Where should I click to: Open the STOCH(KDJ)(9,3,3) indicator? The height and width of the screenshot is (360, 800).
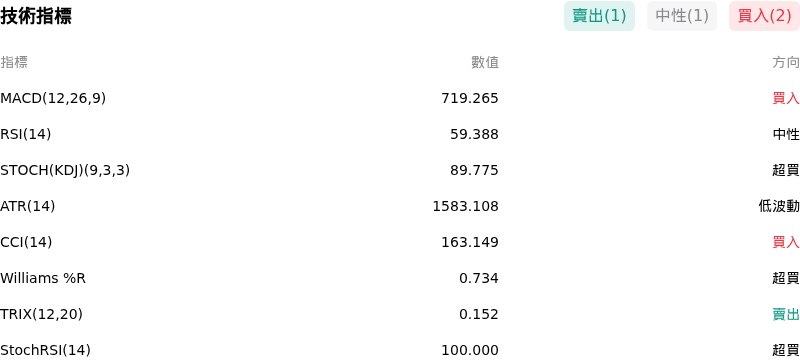tap(65, 170)
